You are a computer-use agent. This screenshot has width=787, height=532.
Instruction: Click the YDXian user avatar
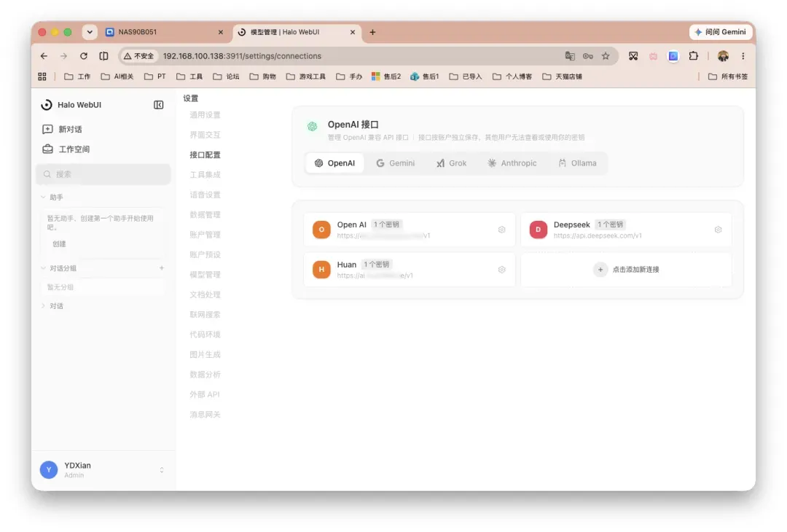(49, 470)
